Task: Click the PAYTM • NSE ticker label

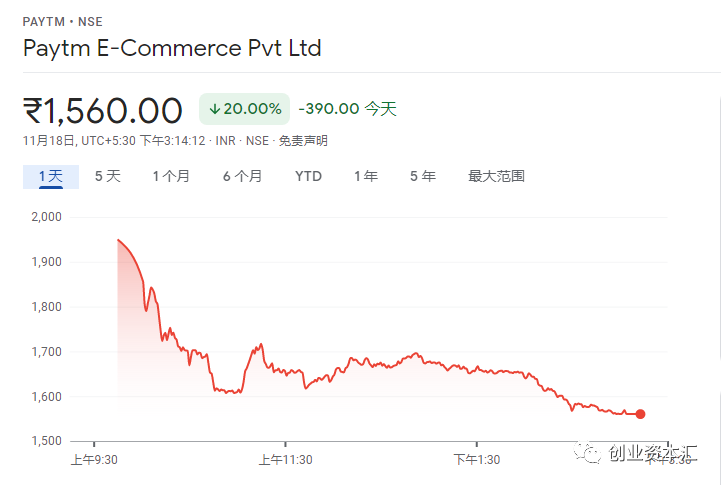Action: coord(63,21)
